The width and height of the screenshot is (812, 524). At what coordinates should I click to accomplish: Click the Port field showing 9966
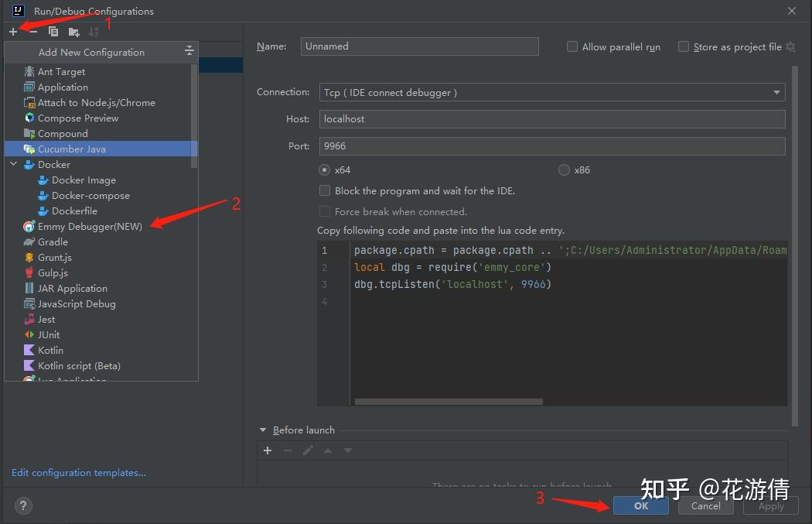click(x=552, y=146)
